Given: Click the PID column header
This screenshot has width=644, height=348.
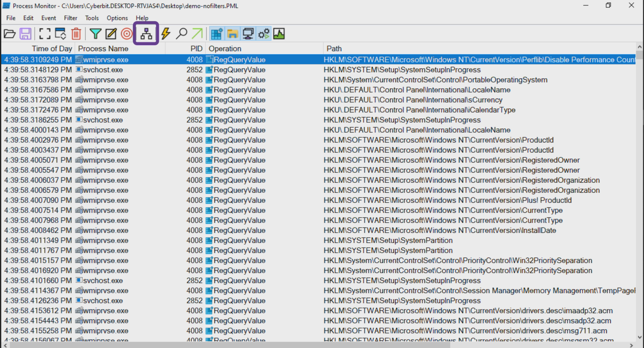Looking at the screenshot, I should [x=185, y=49].
